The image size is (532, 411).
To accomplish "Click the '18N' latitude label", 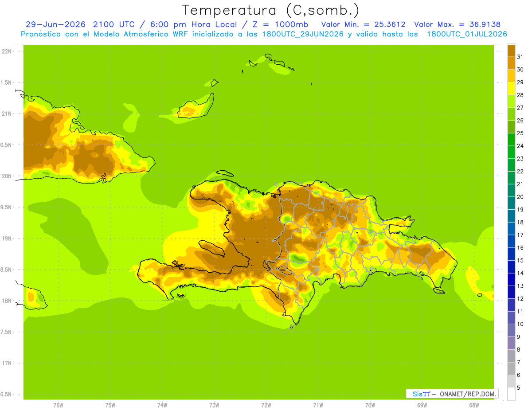I will click(x=7, y=301).
